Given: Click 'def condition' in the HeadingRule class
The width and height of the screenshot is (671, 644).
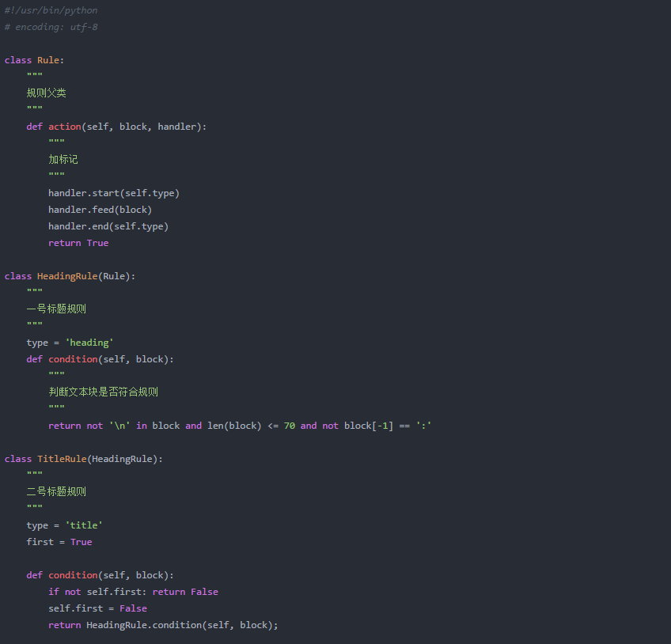Looking at the screenshot, I should tap(62, 359).
